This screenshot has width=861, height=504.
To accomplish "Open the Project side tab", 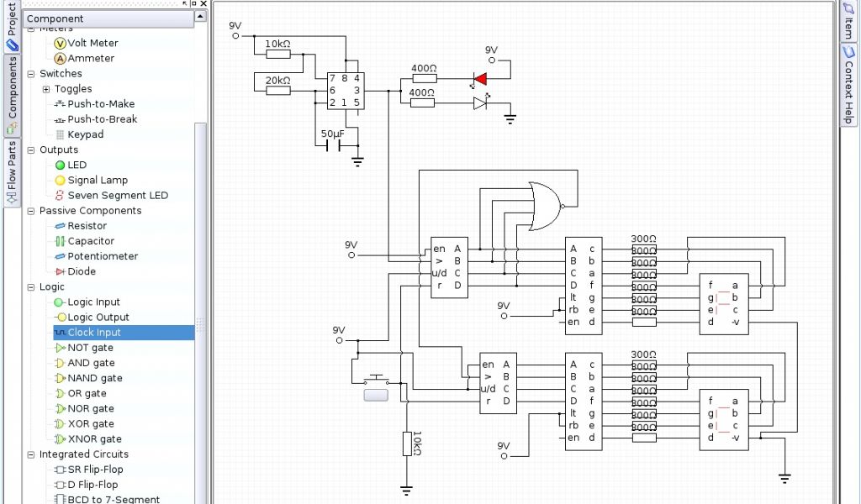I will 11,28.
